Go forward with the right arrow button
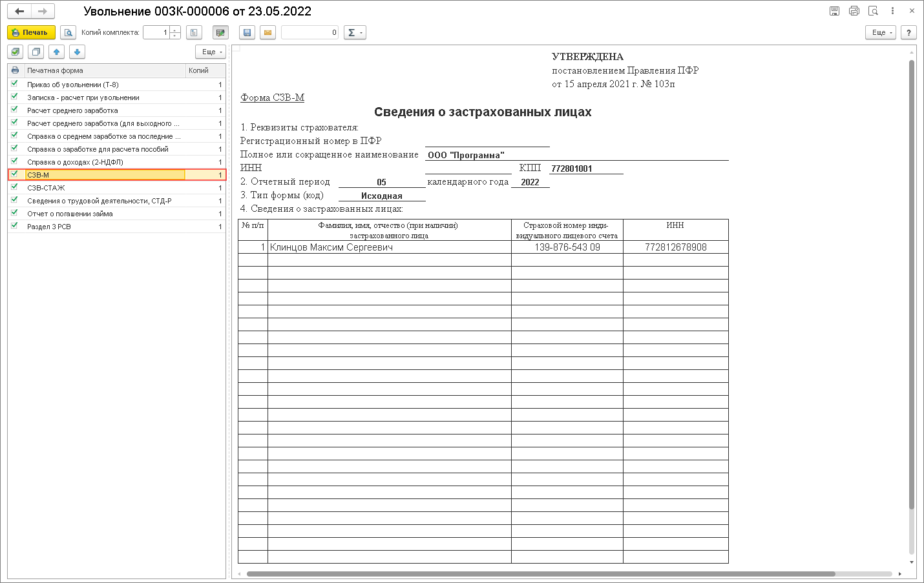 (x=43, y=11)
